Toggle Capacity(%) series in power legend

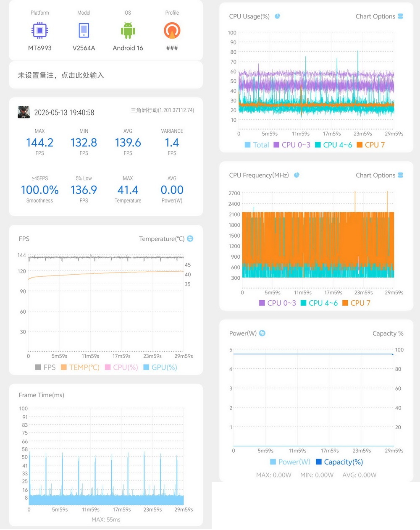point(339,462)
